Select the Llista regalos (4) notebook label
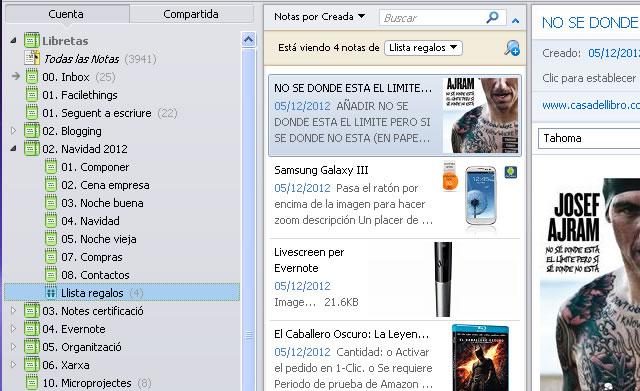 (102, 293)
